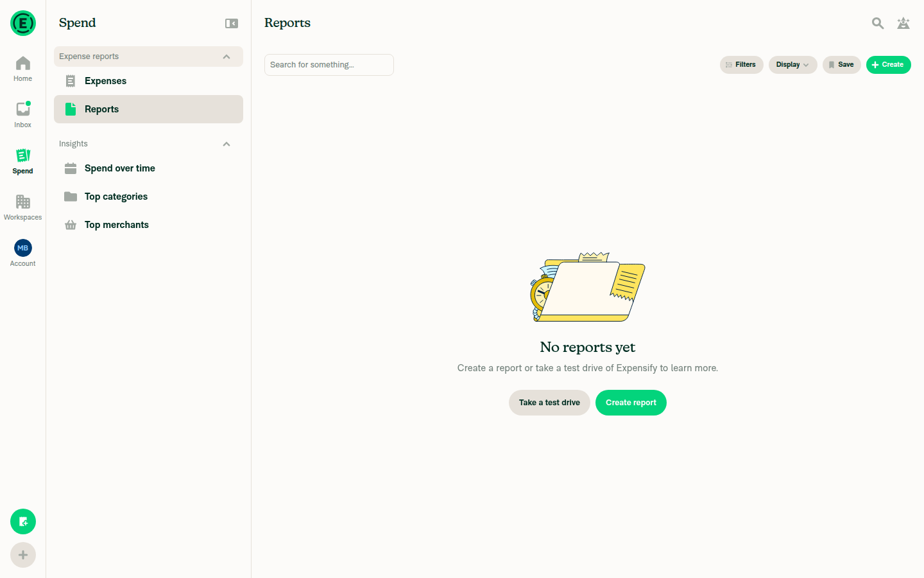Click the Top categories folder icon
This screenshot has width=924, height=578.
coord(71,197)
